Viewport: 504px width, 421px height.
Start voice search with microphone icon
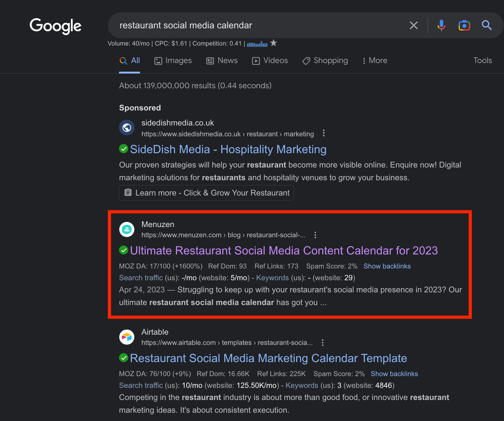click(441, 25)
